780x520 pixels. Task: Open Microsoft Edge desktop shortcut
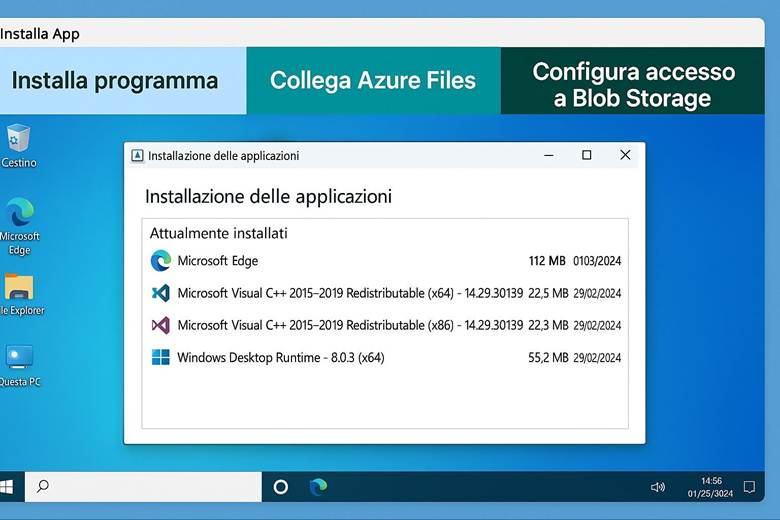19,226
